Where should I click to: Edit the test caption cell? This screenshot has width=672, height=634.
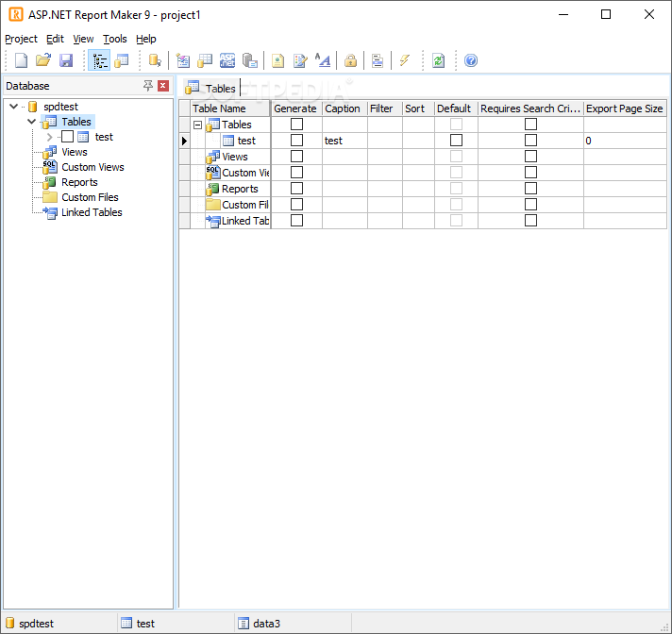coord(344,141)
